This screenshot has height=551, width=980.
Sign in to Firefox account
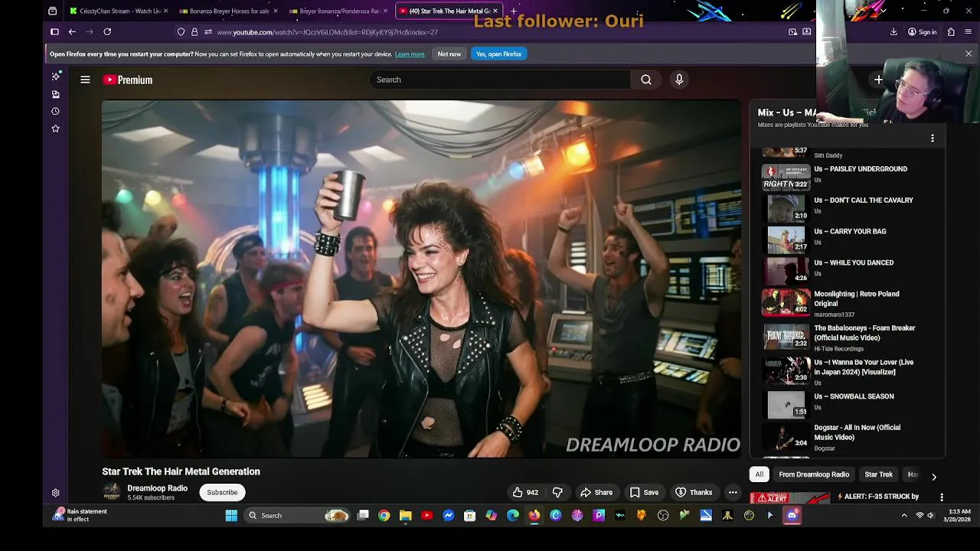coord(922,32)
